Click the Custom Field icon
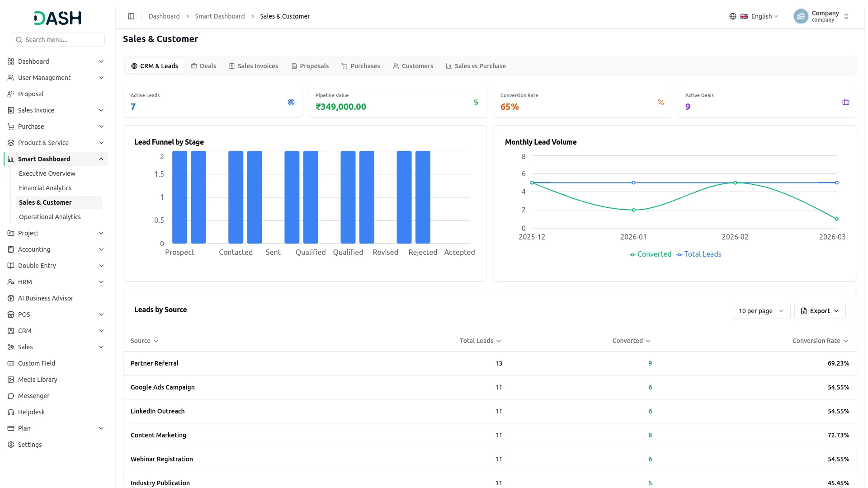This screenshot has width=868, height=488. 11,363
